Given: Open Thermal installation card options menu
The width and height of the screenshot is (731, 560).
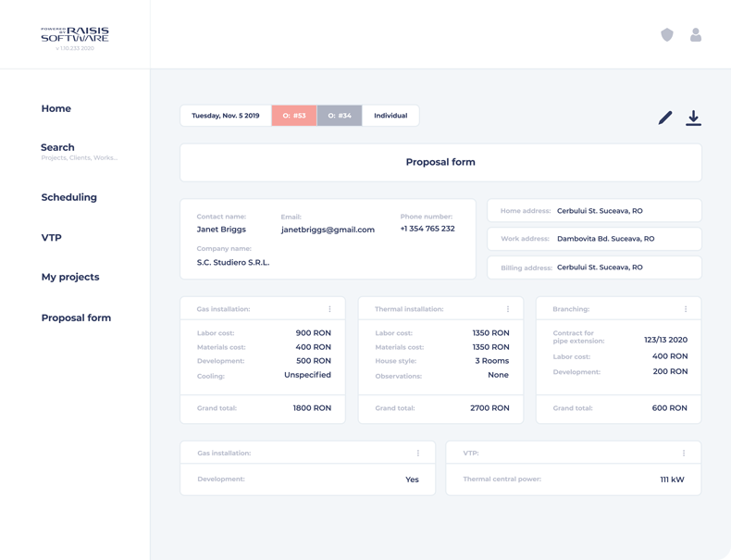Looking at the screenshot, I should pyautogui.click(x=508, y=309).
